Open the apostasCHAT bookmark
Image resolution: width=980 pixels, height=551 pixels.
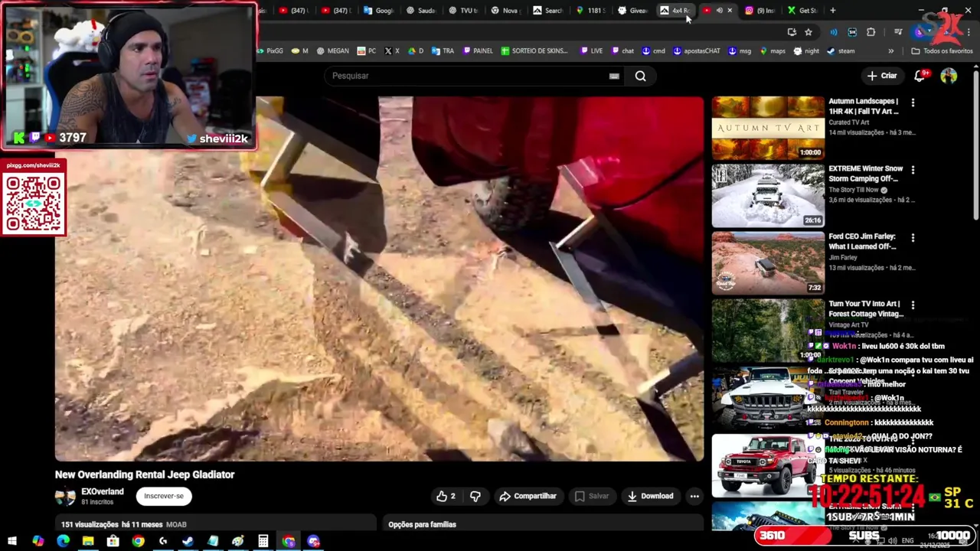pyautogui.click(x=697, y=51)
